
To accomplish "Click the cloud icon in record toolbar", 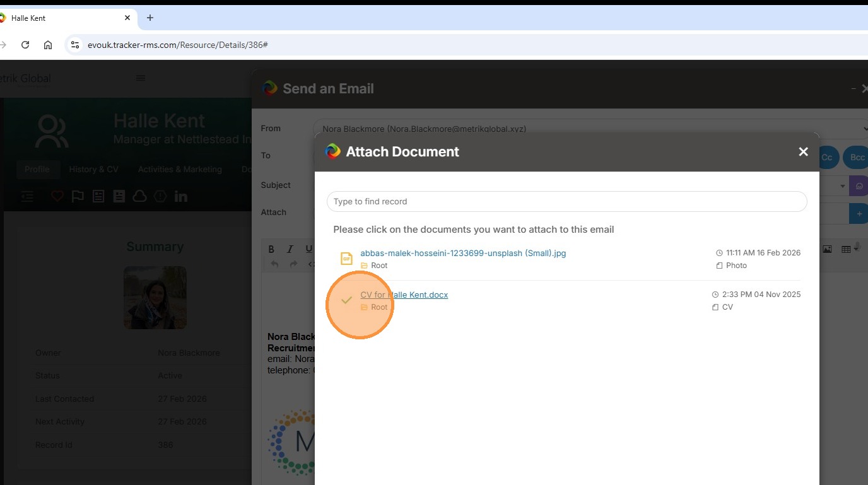I will (139, 196).
